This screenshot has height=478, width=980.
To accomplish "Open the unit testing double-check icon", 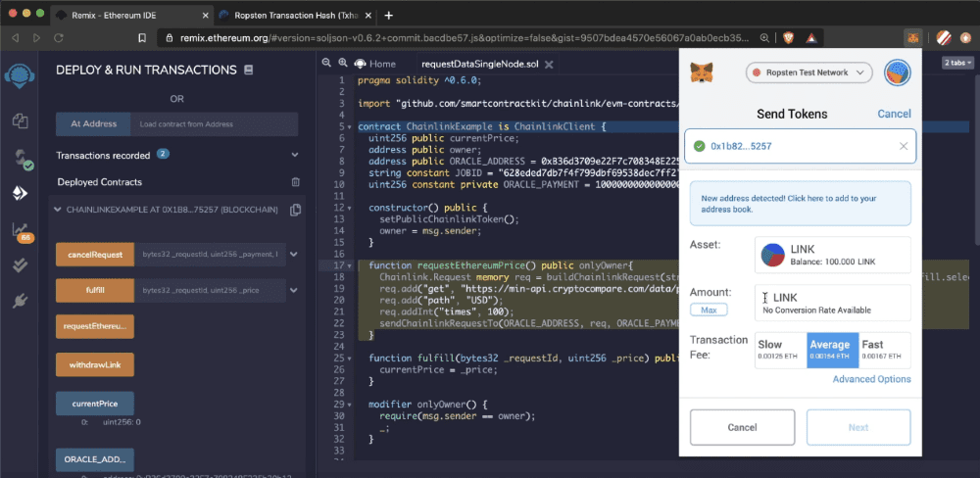I will [20, 265].
